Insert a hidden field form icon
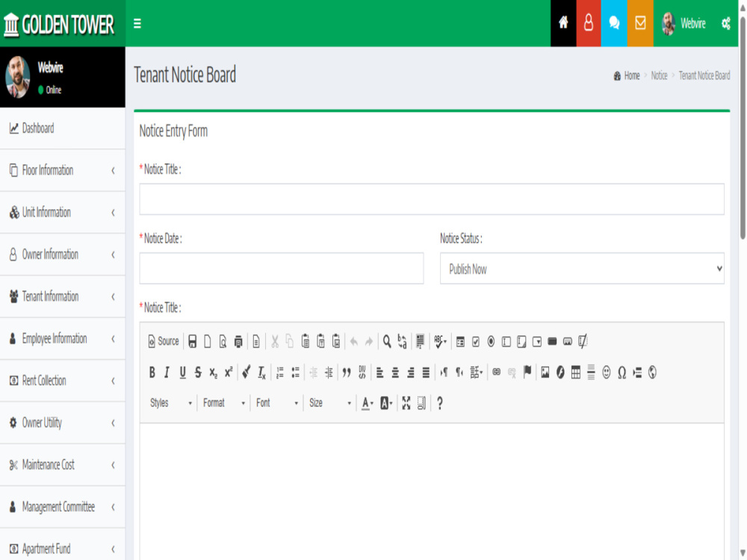Screen dimensions: 747x560 click(583, 341)
